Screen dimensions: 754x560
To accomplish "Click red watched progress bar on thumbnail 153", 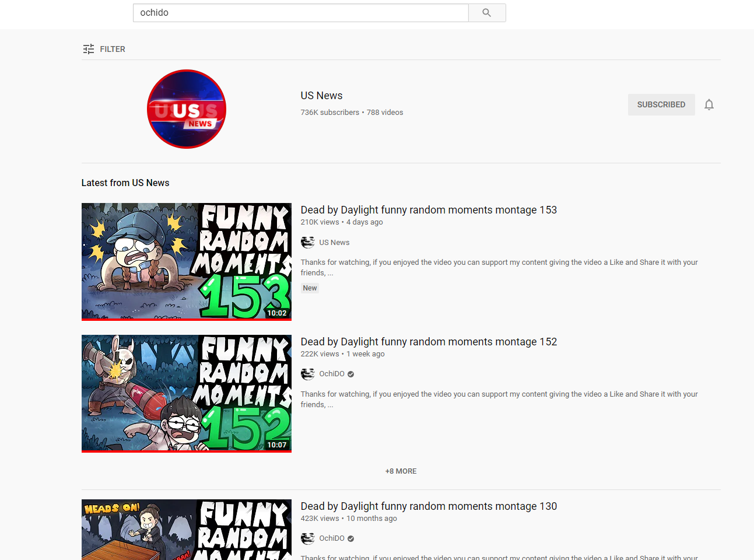I will click(x=187, y=319).
